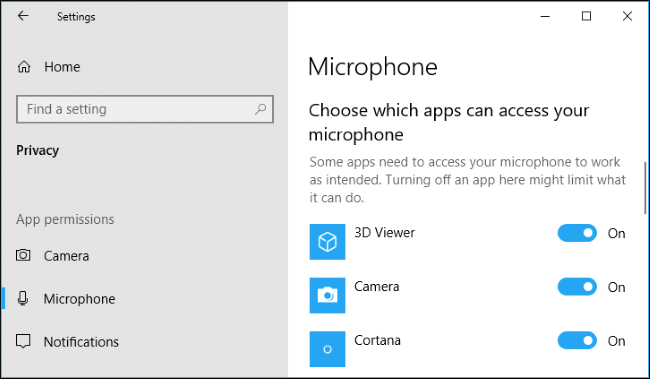
Task: Minimize the Settings window
Action: click(545, 16)
